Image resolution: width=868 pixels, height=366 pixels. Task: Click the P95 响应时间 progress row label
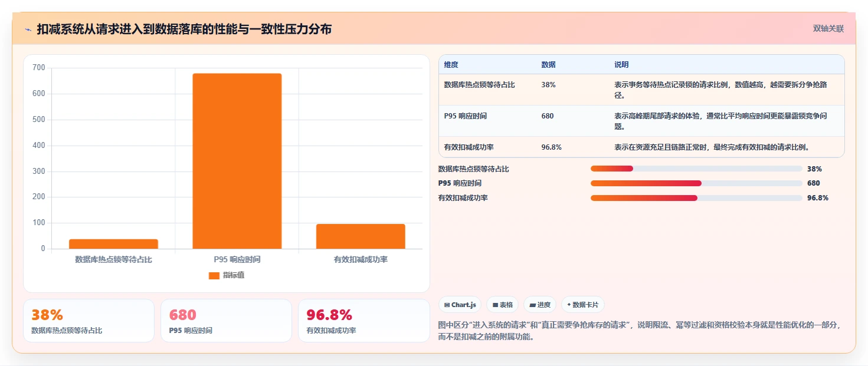click(x=460, y=183)
